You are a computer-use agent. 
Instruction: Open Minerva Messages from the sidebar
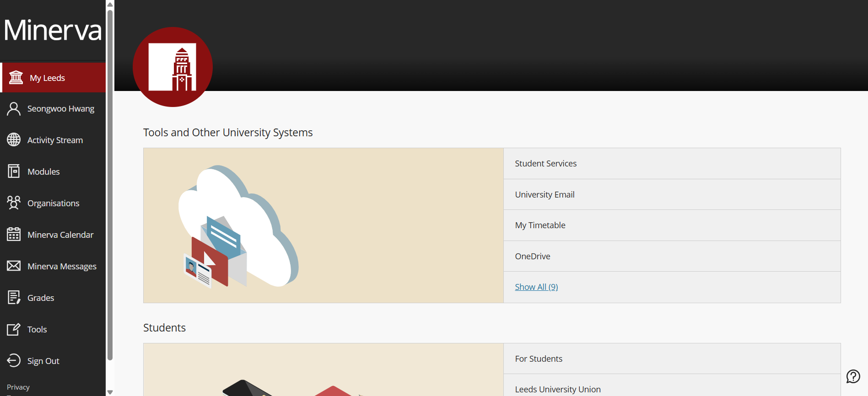pyautogui.click(x=53, y=266)
